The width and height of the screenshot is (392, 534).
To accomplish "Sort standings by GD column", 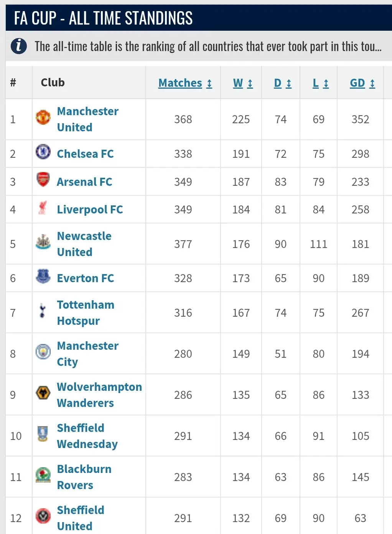I will (362, 83).
